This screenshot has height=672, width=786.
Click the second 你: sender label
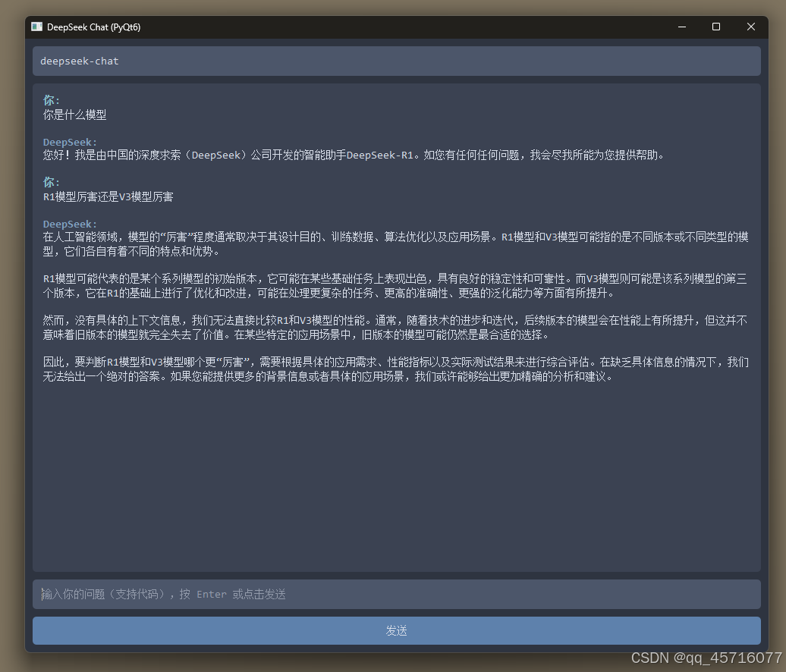(x=51, y=182)
